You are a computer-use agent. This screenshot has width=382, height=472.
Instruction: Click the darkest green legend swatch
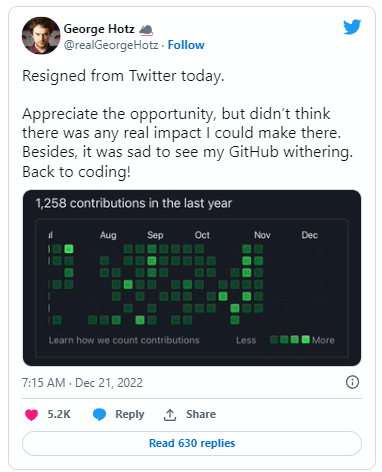coord(274,340)
